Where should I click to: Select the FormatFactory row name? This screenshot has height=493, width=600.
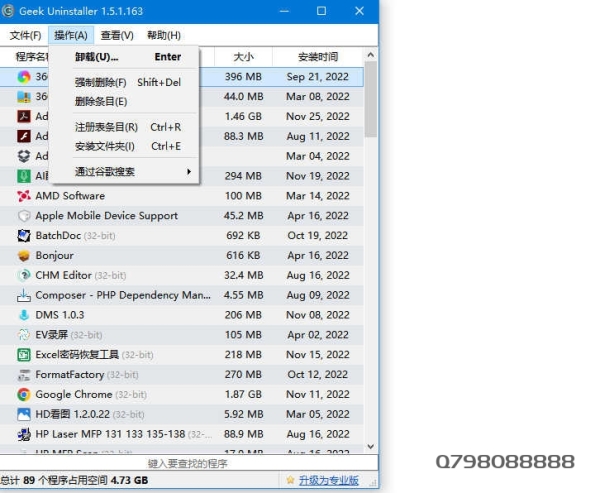tap(70, 375)
